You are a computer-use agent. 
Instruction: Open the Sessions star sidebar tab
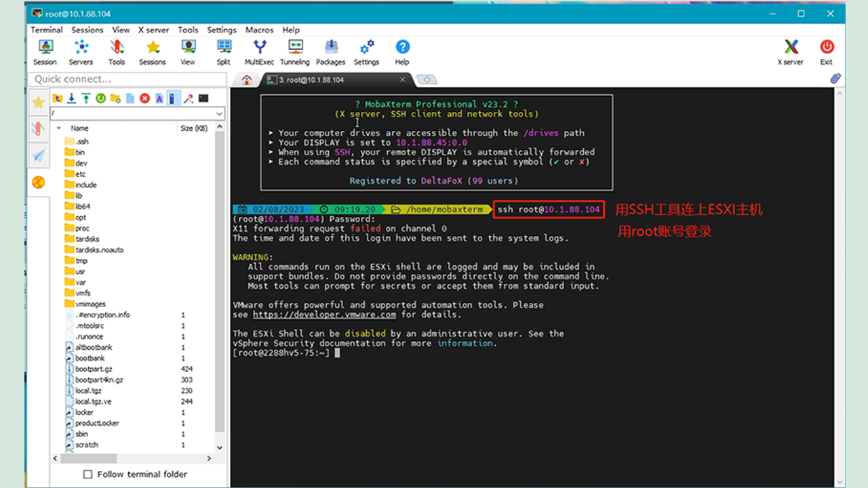pos(38,102)
